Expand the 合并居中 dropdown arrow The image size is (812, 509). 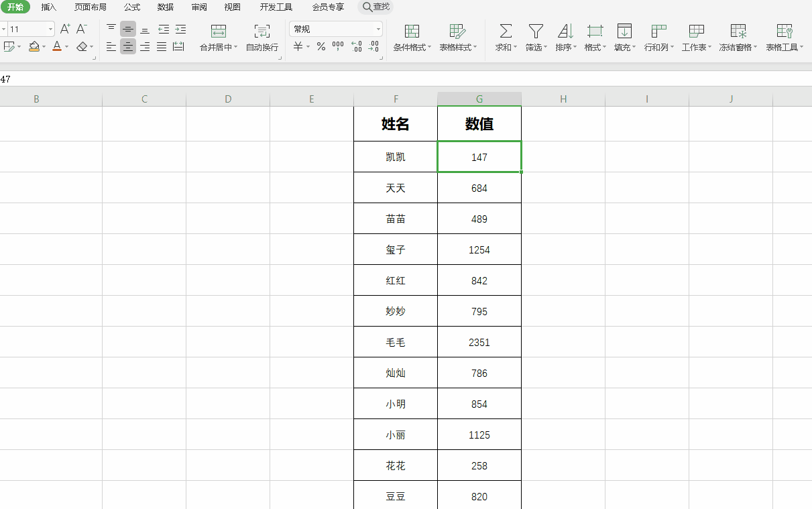click(236, 48)
